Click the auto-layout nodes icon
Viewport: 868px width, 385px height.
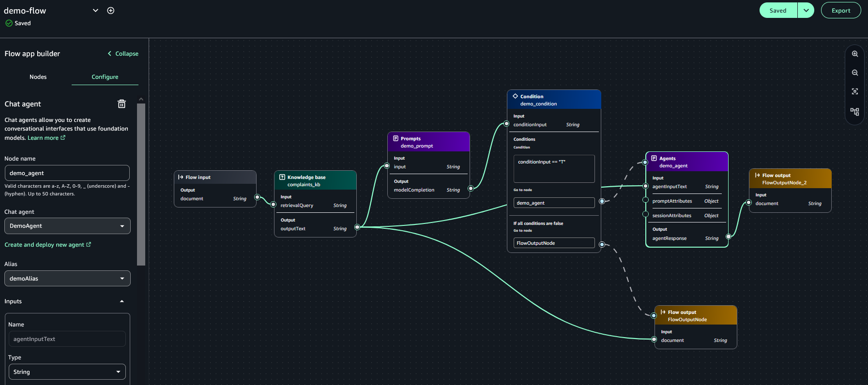point(855,112)
